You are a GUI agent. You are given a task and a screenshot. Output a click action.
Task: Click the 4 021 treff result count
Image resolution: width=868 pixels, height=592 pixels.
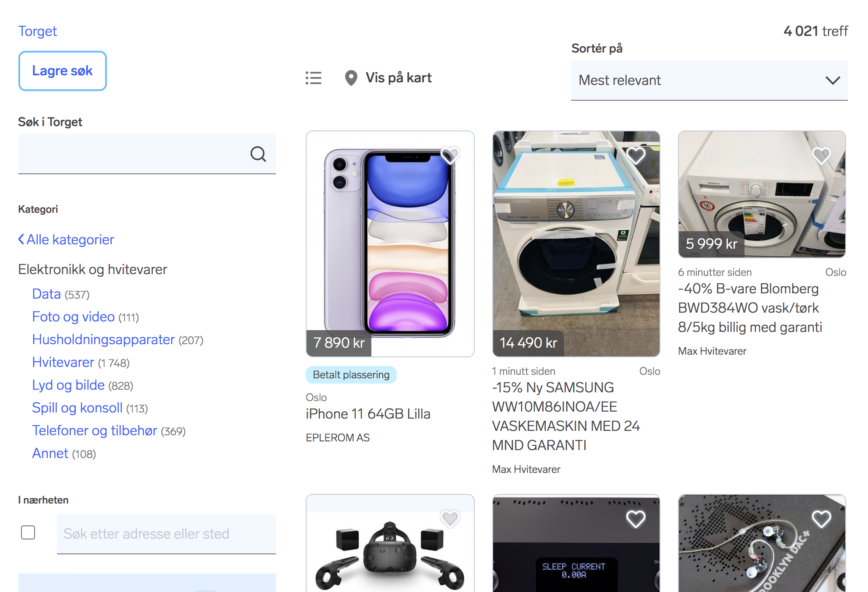[815, 31]
